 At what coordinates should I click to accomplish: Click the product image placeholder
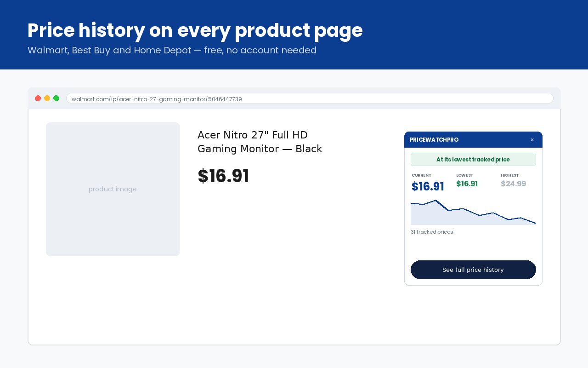[x=113, y=189]
